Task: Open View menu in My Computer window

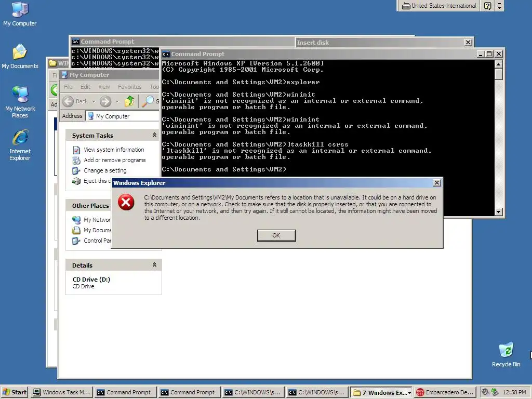Action: (104, 87)
